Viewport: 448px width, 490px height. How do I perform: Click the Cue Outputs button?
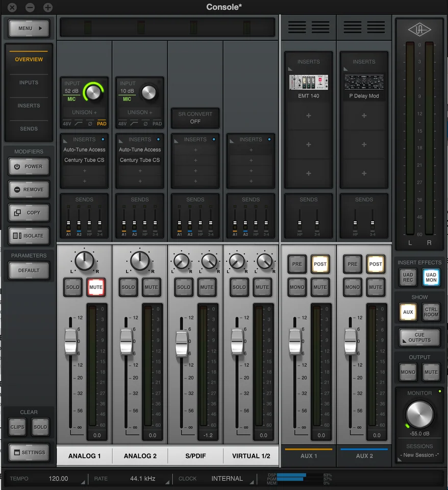click(x=419, y=337)
